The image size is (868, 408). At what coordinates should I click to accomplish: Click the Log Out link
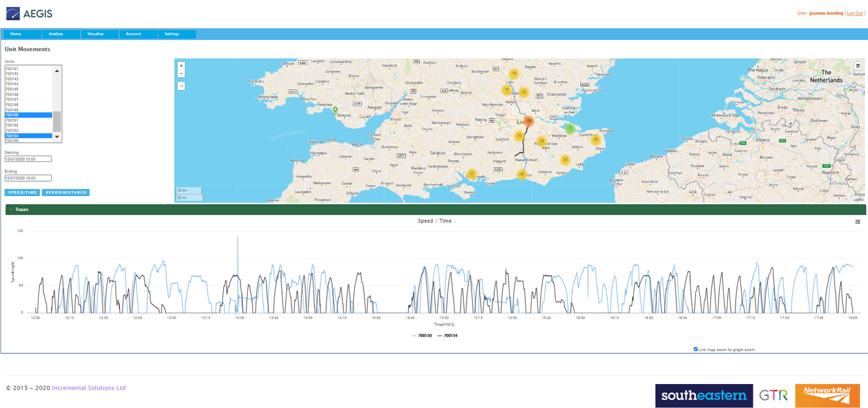pos(855,13)
